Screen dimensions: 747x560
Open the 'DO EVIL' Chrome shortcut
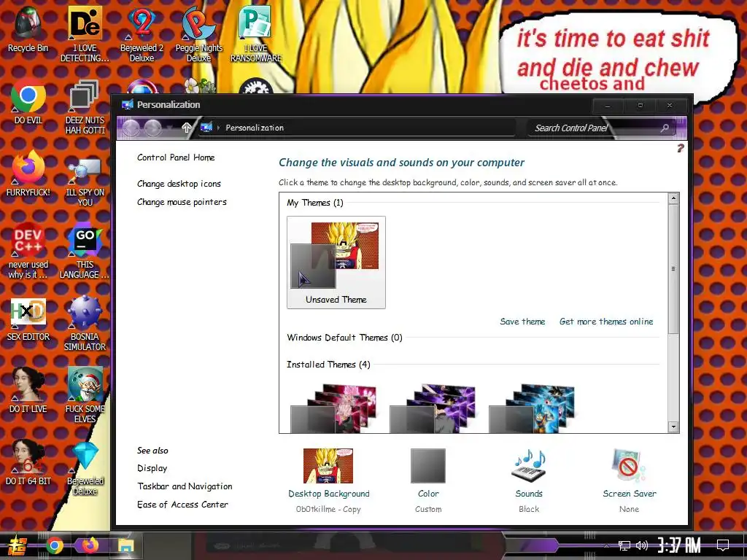click(x=28, y=102)
